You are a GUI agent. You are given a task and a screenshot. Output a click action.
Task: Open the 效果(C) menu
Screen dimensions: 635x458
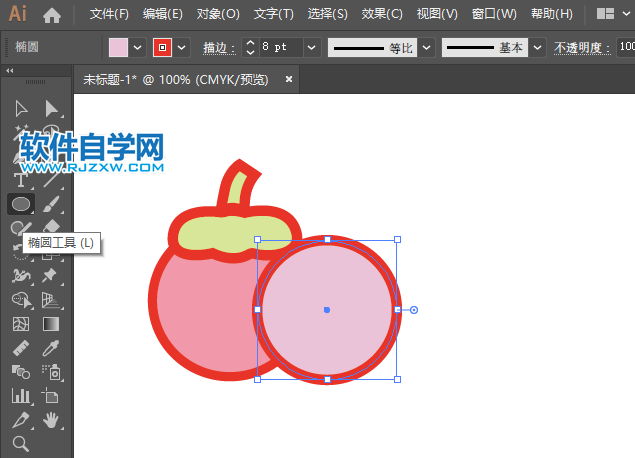click(x=382, y=14)
